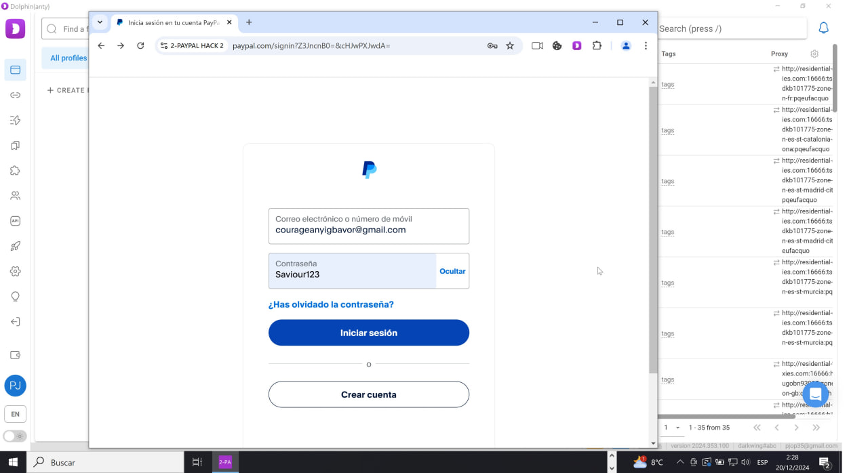Click the browser page vertical scrollbar
This screenshot has height=473, width=868.
tap(653, 229)
